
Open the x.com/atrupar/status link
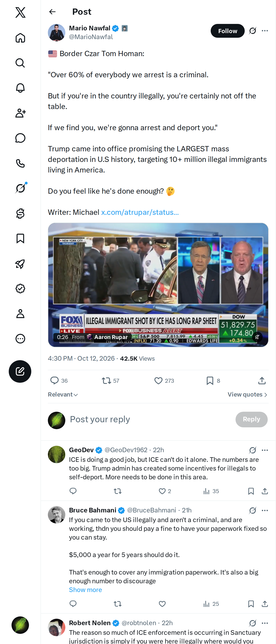(x=140, y=212)
